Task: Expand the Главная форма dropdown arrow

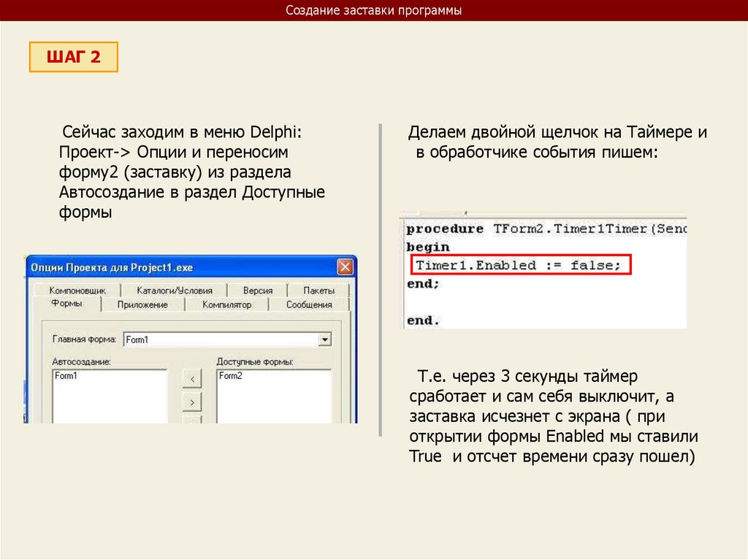Action: (x=325, y=340)
